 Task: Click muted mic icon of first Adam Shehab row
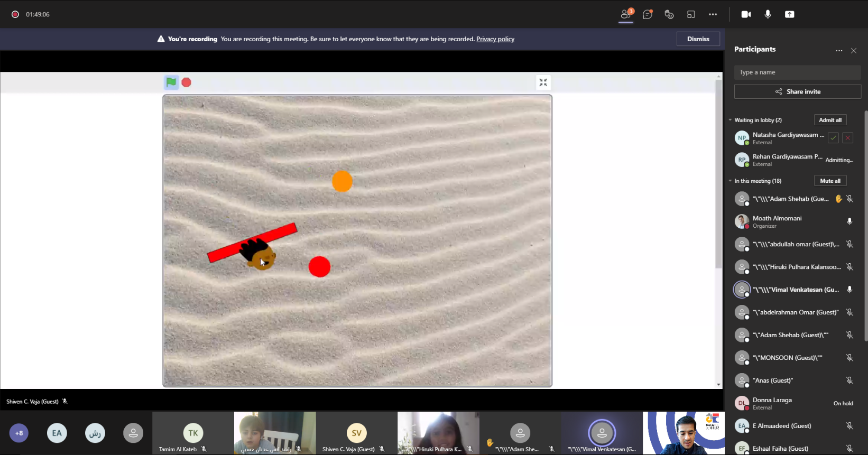tap(849, 199)
